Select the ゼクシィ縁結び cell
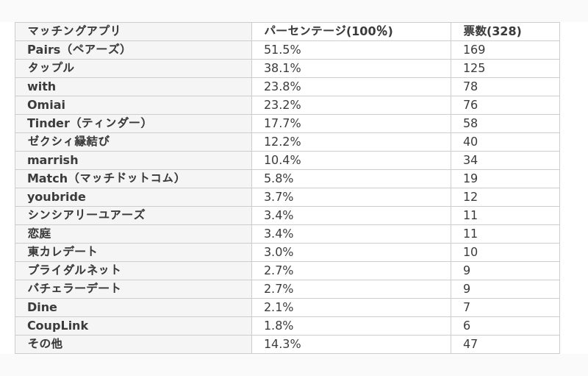The height and width of the screenshot is (376, 588). pyautogui.click(x=68, y=141)
